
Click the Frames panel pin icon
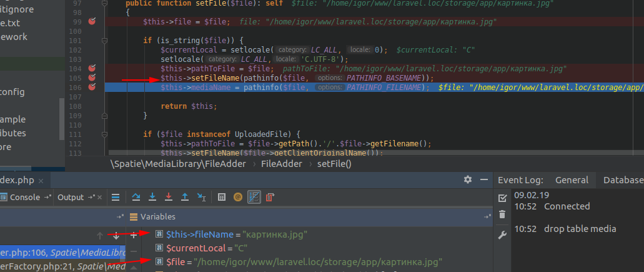coord(119,216)
